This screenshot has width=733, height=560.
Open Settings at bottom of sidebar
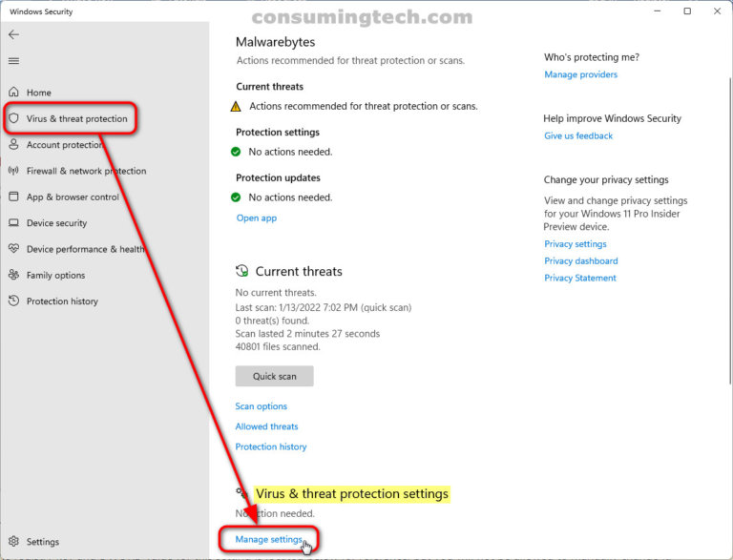coord(42,542)
